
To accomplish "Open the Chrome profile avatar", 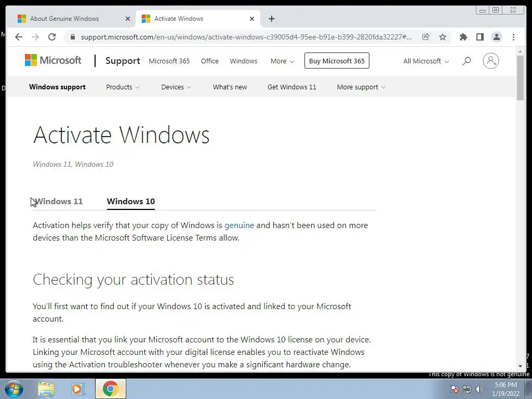I will (x=496, y=37).
